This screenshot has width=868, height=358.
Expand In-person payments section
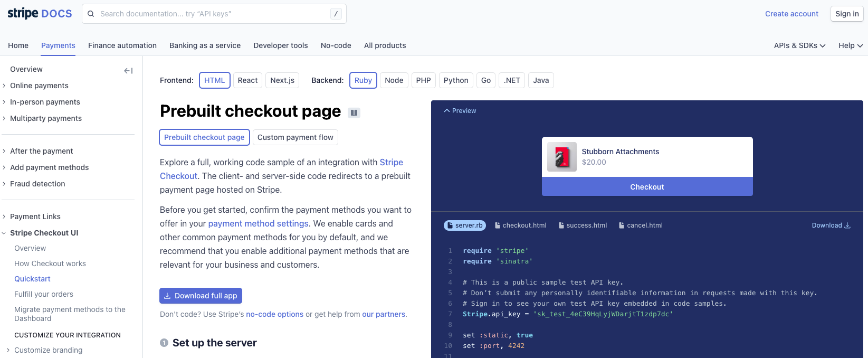tap(4, 102)
